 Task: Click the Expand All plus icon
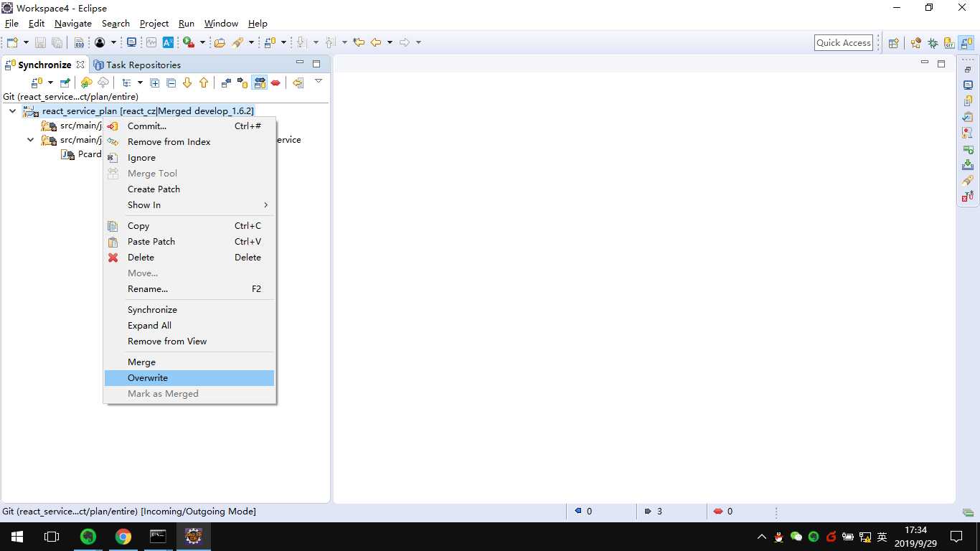(154, 83)
